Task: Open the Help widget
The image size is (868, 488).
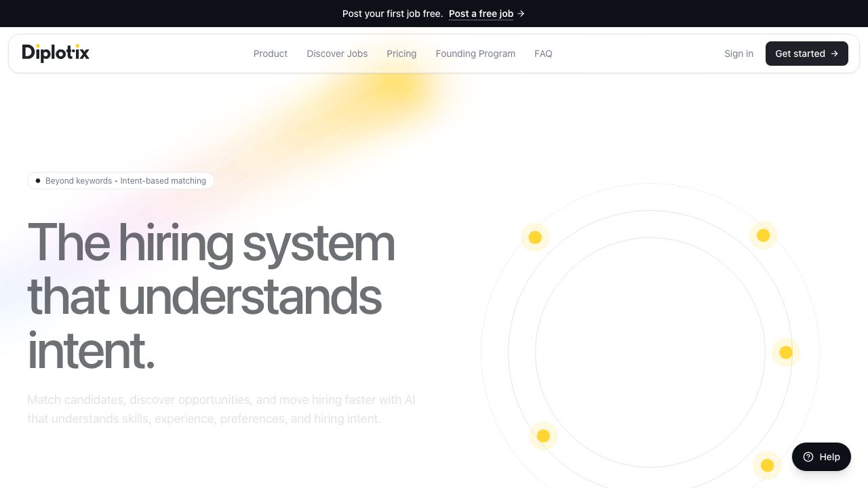Action: [x=821, y=457]
